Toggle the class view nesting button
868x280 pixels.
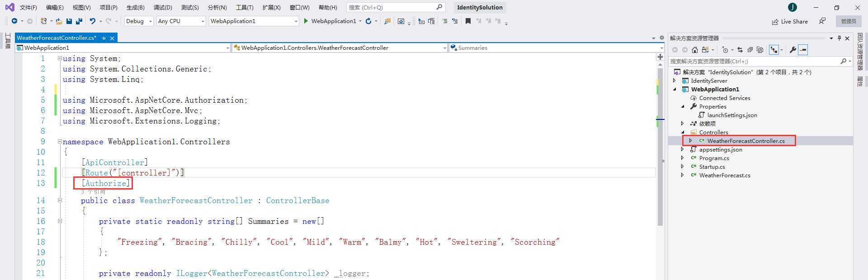point(774,50)
